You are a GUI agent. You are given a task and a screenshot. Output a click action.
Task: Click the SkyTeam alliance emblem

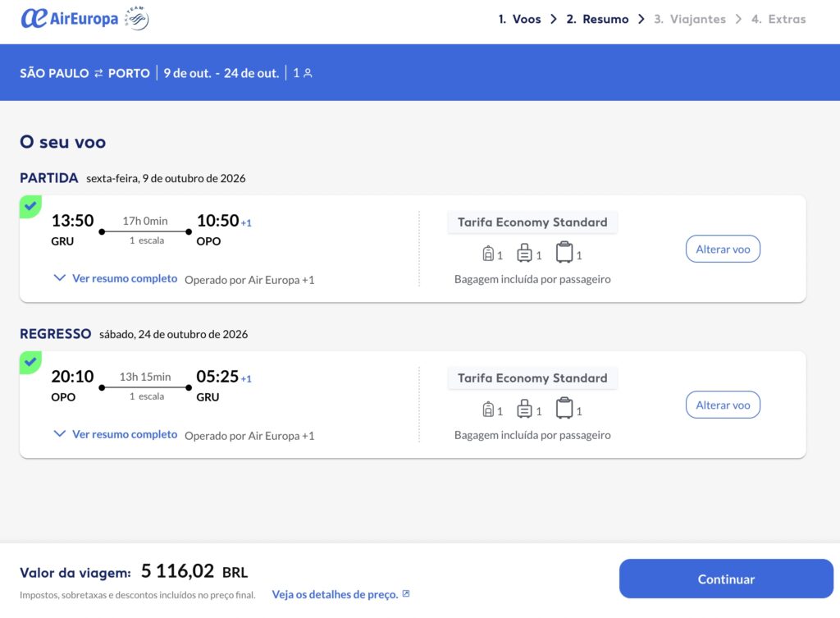coord(136,18)
